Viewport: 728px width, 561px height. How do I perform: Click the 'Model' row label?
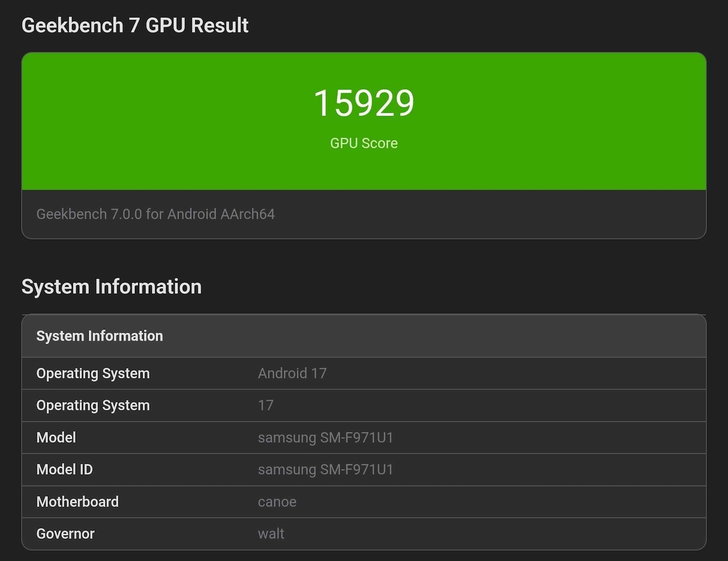[x=56, y=438]
